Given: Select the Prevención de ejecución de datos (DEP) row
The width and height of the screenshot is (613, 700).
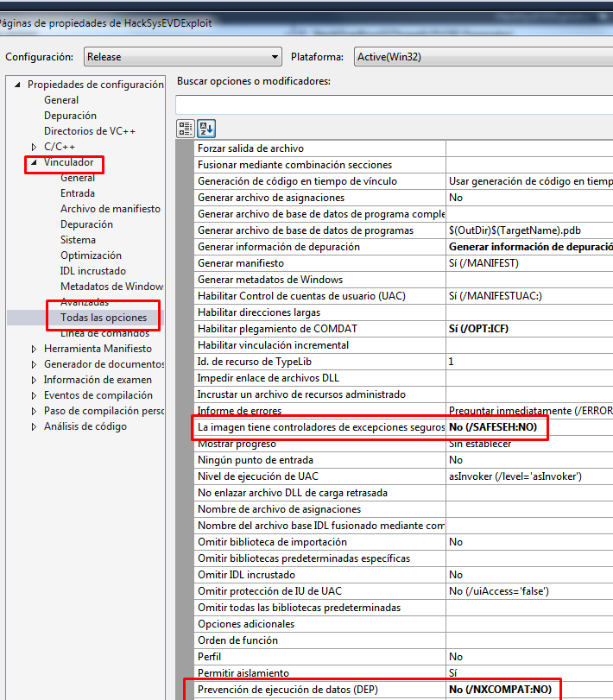Looking at the screenshot, I should pyautogui.click(x=288, y=690).
